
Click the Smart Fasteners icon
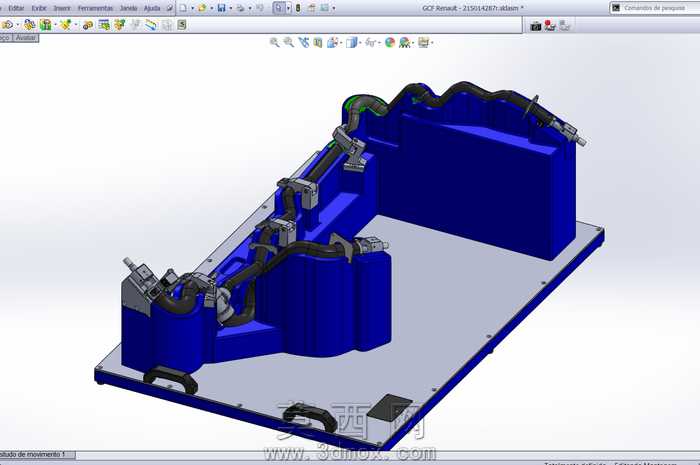click(x=88, y=25)
